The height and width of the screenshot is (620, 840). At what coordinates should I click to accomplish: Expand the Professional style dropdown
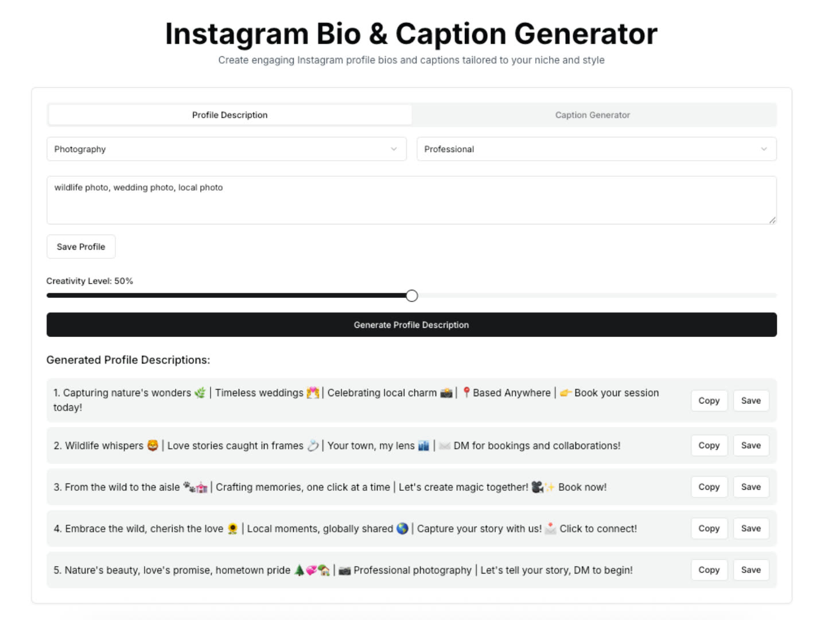pos(596,149)
